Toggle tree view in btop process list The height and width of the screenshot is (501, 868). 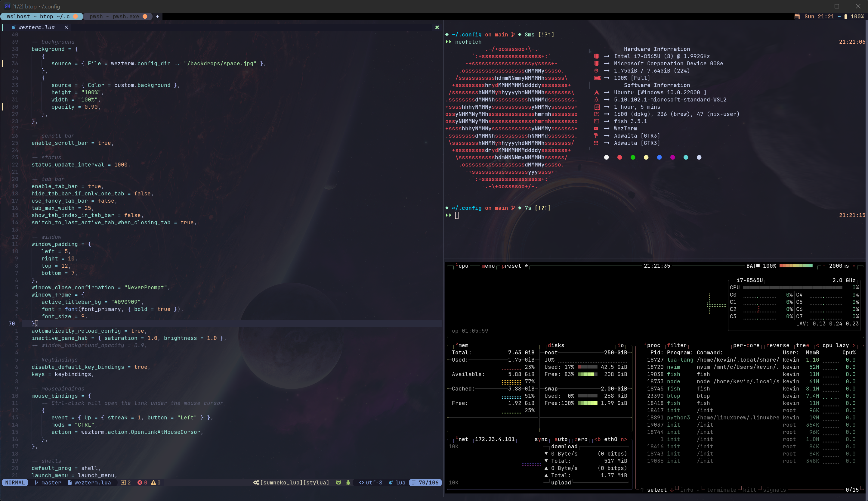pos(802,345)
